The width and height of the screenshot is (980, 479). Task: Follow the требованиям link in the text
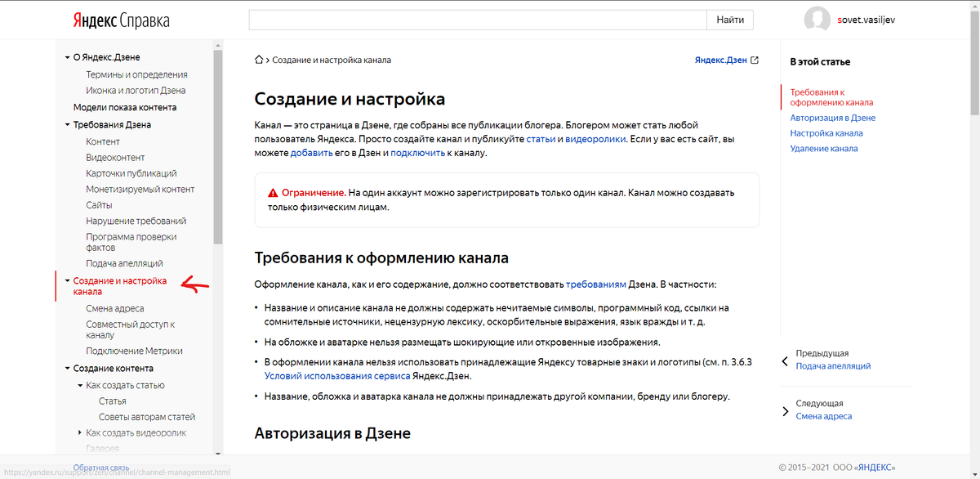(x=595, y=284)
